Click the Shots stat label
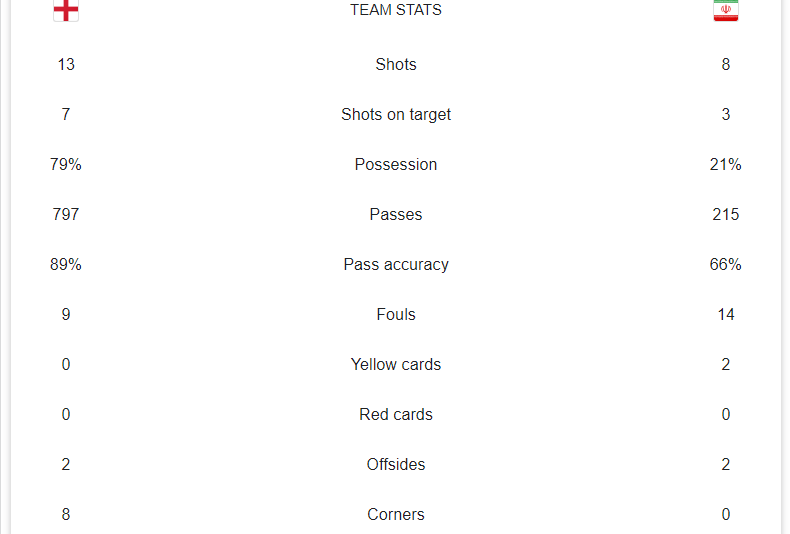Viewport: 790px width, 534px height. (396, 64)
